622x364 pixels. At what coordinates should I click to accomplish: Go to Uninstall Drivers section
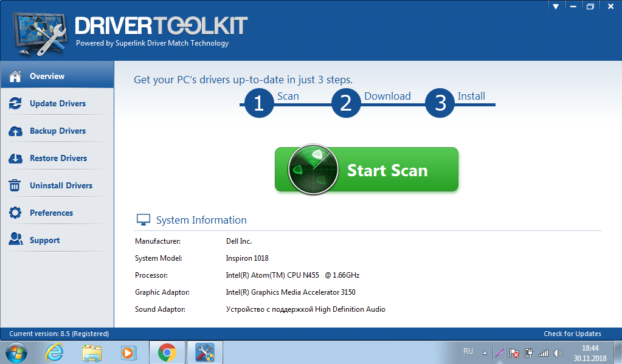pos(57,185)
